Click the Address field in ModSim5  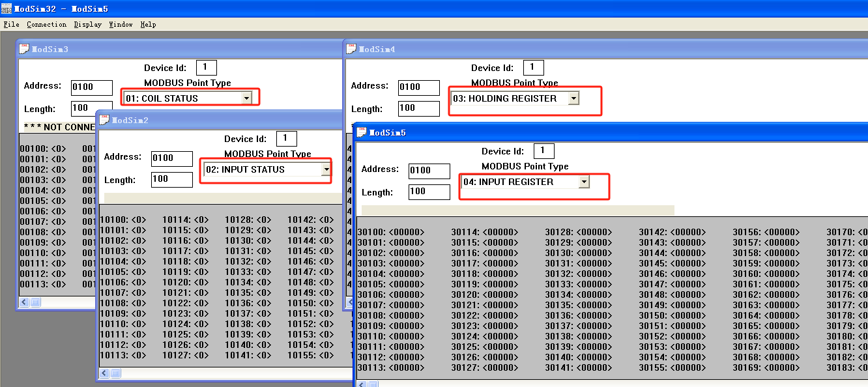[429, 171]
